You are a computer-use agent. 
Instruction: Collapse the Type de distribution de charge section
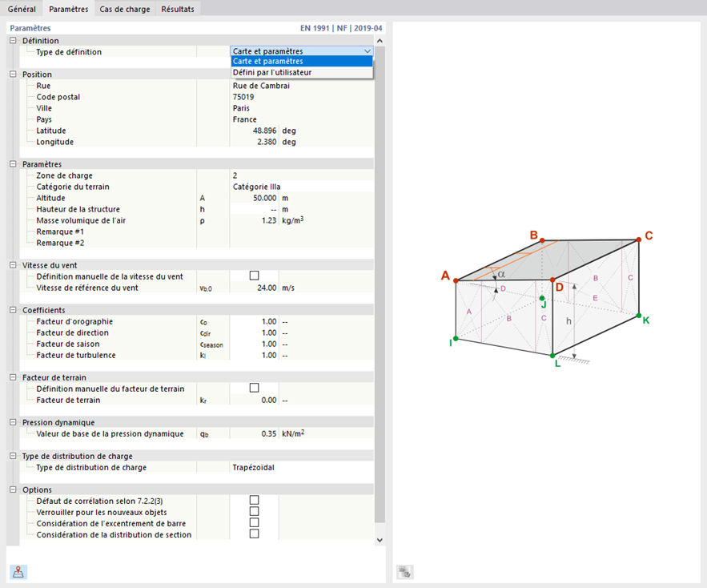13,456
